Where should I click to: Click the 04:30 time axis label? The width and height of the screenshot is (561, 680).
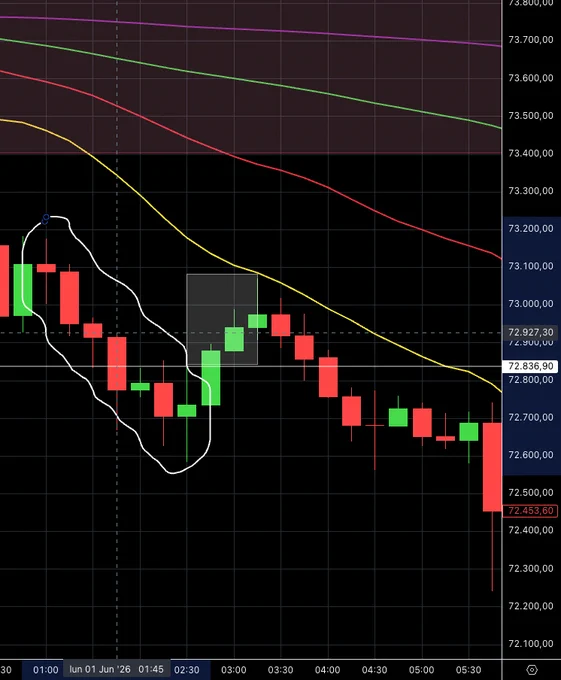tap(375, 670)
